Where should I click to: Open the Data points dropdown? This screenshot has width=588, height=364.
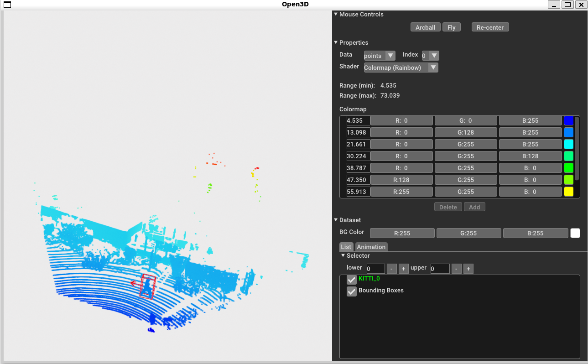pyautogui.click(x=379, y=56)
